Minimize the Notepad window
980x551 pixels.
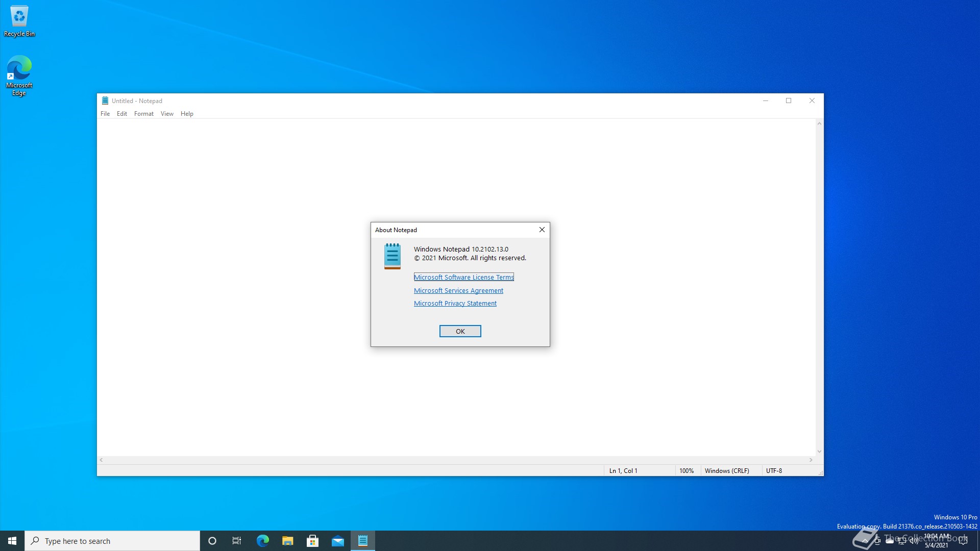pos(765,101)
